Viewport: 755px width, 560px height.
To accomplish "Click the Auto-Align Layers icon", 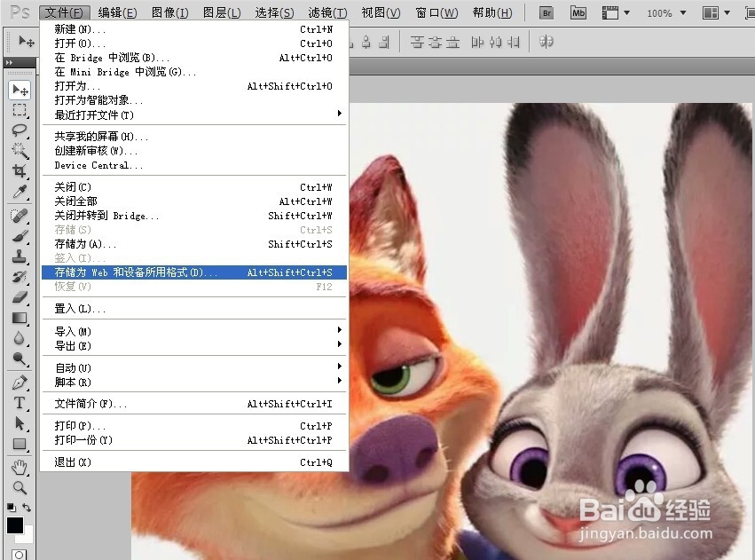I will point(546,42).
